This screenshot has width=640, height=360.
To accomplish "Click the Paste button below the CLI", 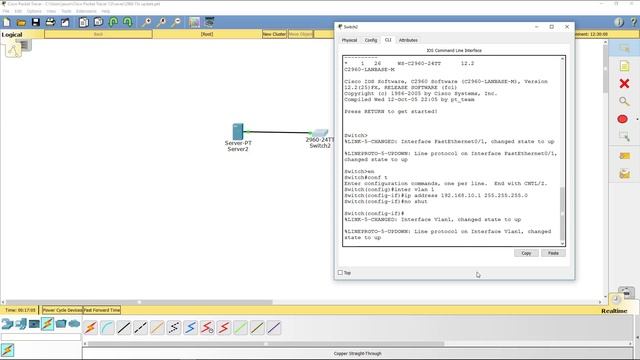I will pyautogui.click(x=553, y=253).
